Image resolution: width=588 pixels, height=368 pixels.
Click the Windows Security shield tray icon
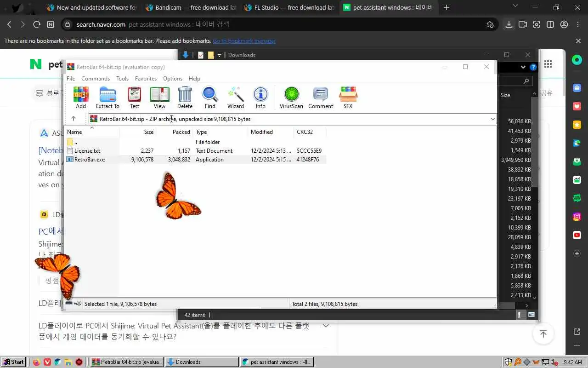point(509,362)
